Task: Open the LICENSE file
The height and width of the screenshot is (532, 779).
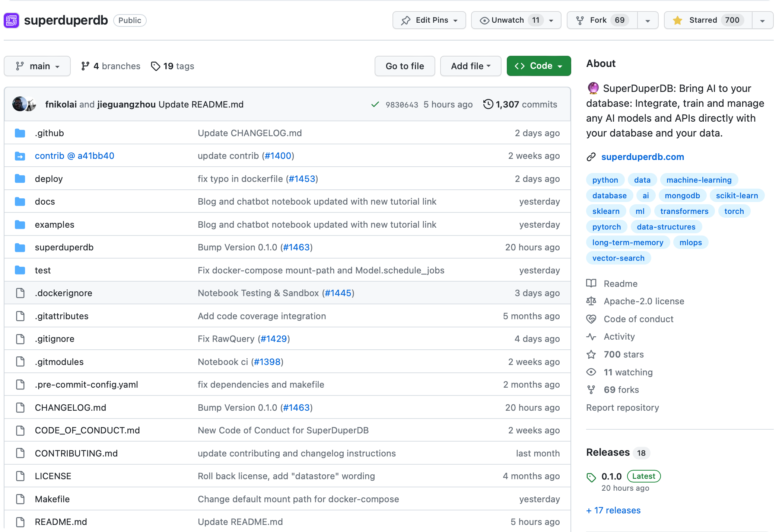Action: [x=53, y=476]
